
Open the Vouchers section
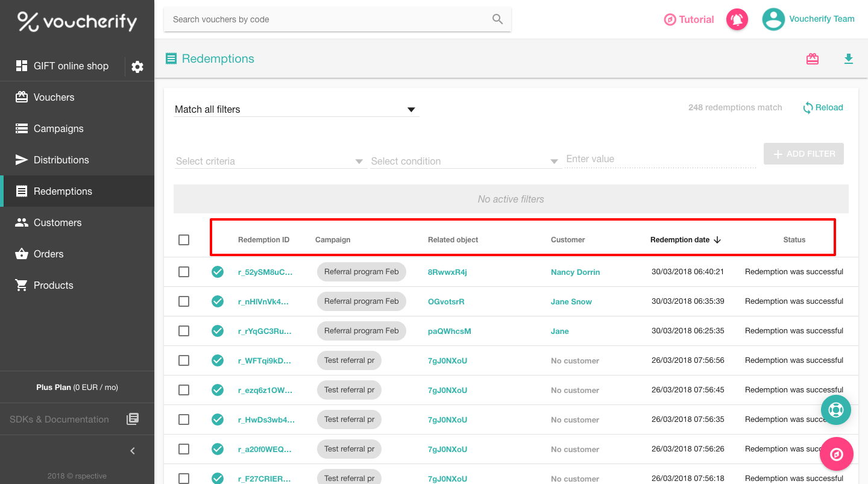point(77,97)
